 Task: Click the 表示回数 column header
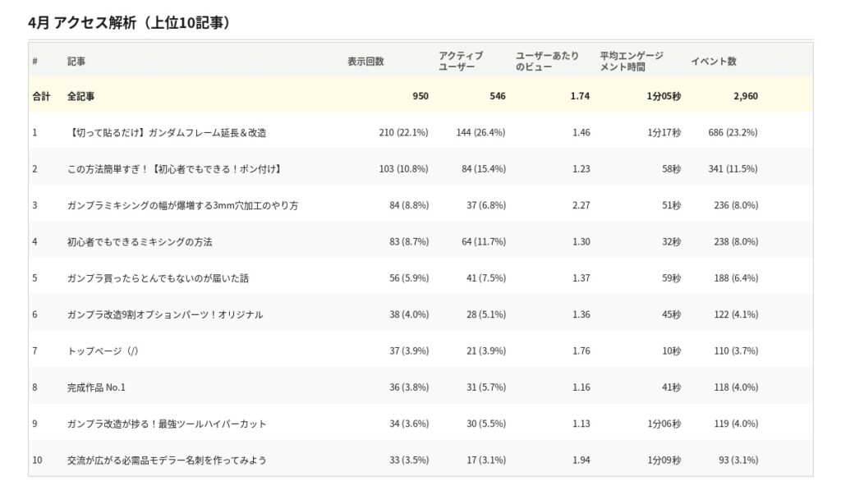click(x=365, y=62)
